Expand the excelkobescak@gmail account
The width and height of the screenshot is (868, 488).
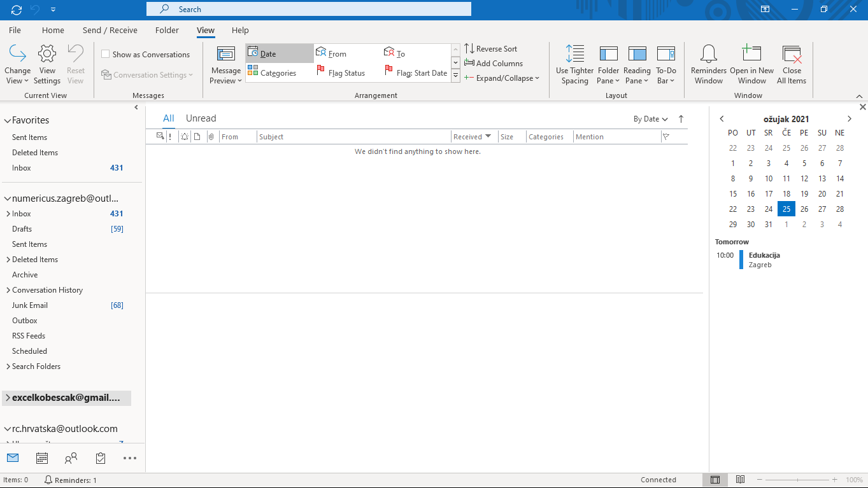(9, 398)
